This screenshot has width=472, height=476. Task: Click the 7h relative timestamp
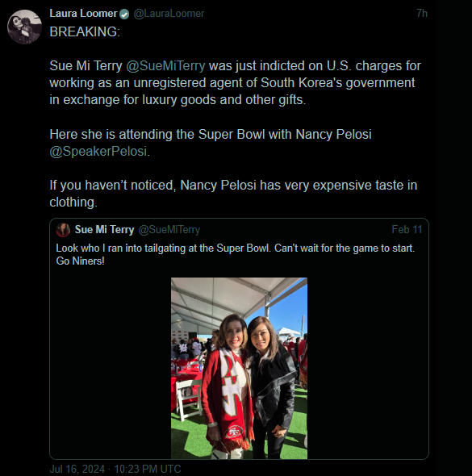pyautogui.click(x=422, y=14)
